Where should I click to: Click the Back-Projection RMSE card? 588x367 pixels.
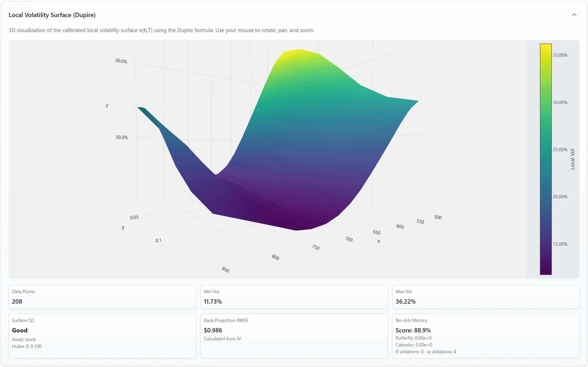coord(294,335)
